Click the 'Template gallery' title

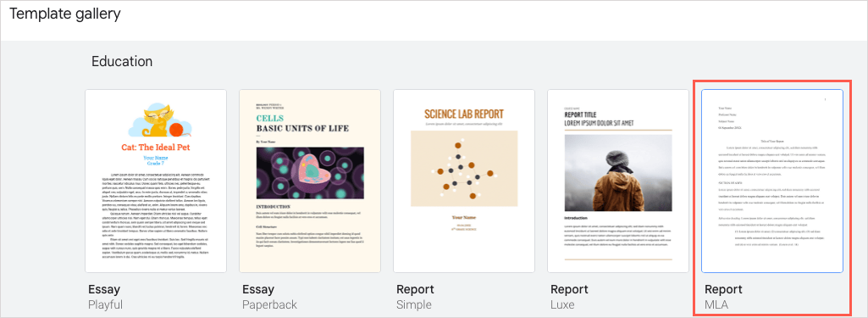(64, 14)
